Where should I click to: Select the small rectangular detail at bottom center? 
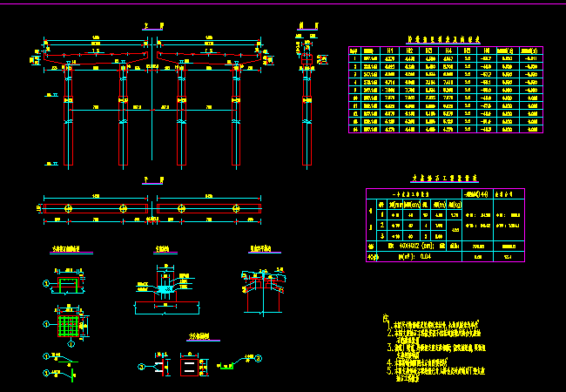pyautogui.click(x=191, y=364)
